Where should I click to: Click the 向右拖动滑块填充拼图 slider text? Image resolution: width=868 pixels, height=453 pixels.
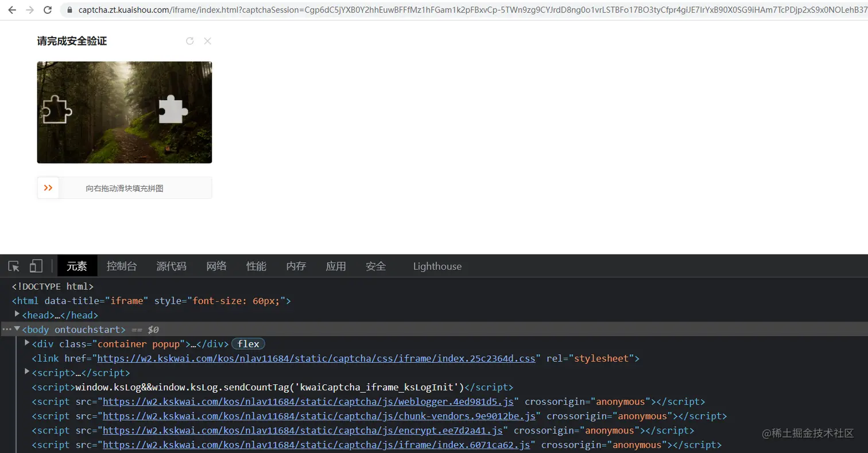125,188
